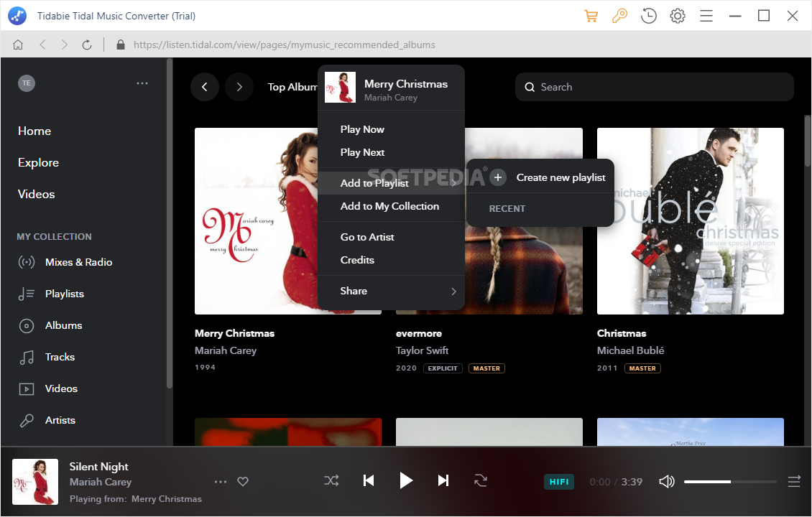Click Playing from Merry Christmas link
Viewport: 812px width, 517px height.
pyautogui.click(x=167, y=499)
